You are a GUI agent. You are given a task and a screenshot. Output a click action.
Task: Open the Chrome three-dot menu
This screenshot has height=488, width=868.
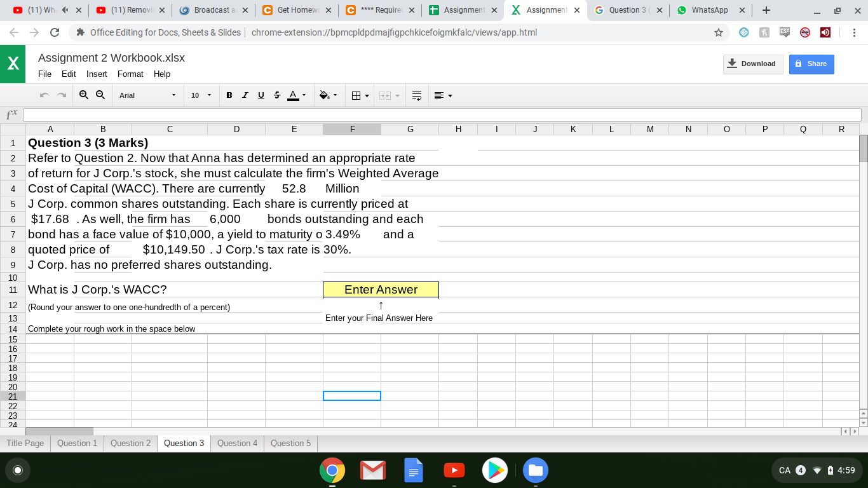[x=855, y=32]
